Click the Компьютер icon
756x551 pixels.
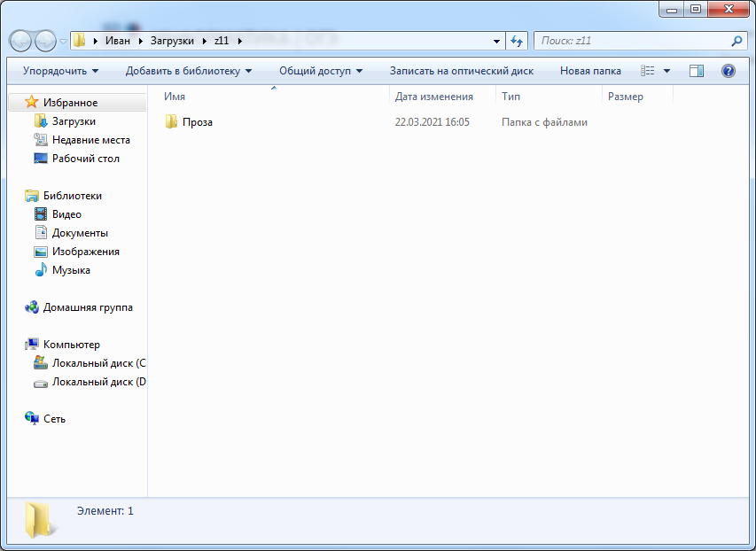pos(32,345)
